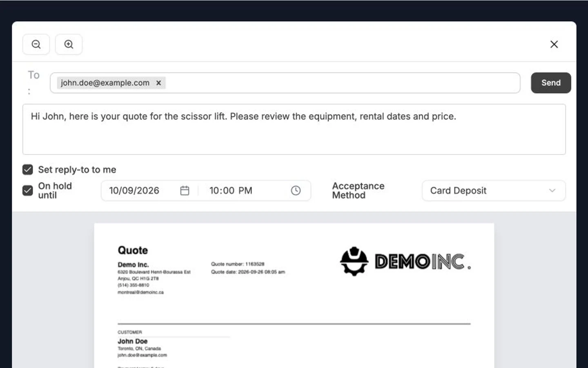Click john.doe@example.com recipient chip text

105,83
